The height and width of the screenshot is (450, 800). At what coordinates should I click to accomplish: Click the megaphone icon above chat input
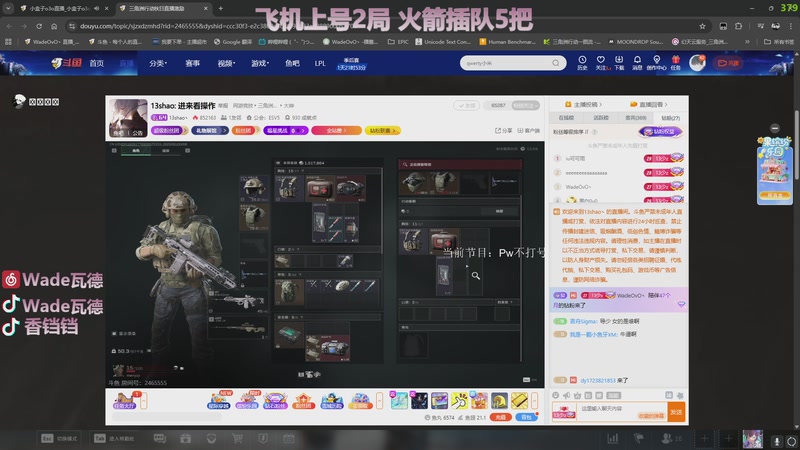point(566,395)
